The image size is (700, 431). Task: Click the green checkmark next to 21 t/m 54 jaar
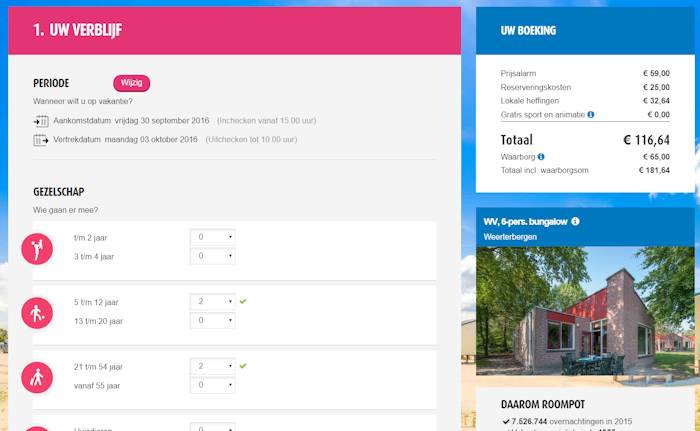pos(243,366)
